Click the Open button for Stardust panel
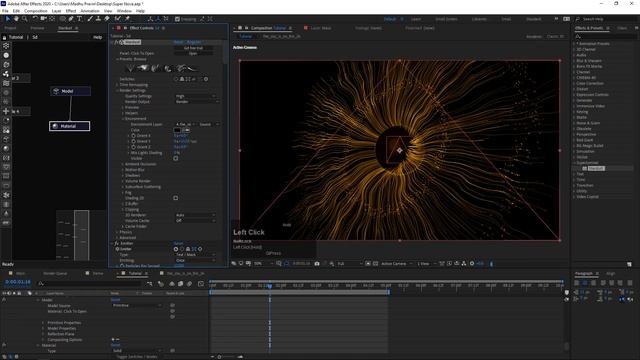This screenshot has height=360, width=640. (x=193, y=53)
